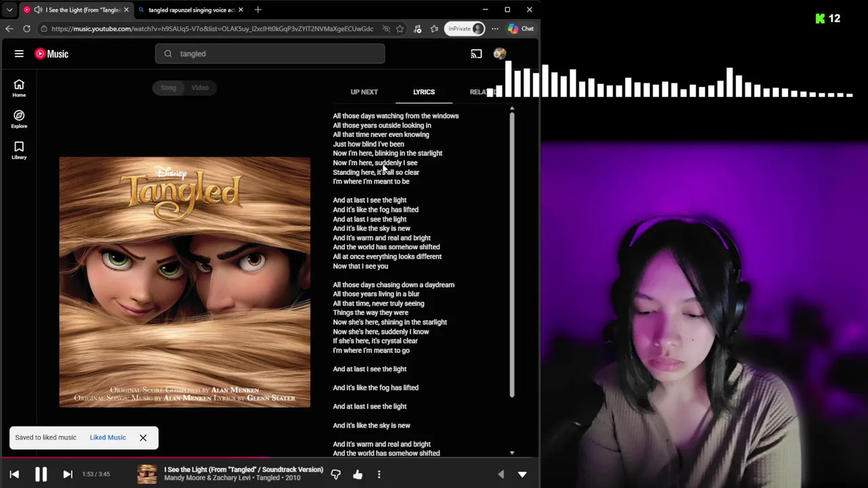Switch to Song mode
The image size is (868, 488).
click(x=168, y=87)
